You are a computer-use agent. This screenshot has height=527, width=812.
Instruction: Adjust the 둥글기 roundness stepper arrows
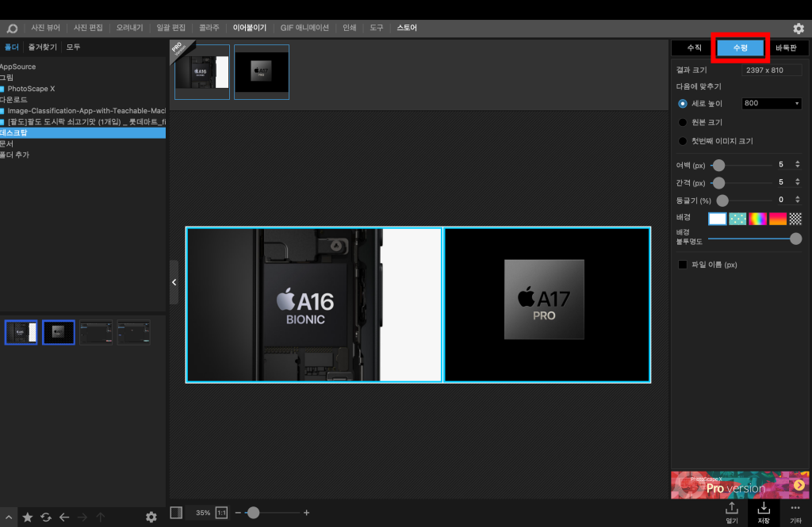coord(798,200)
